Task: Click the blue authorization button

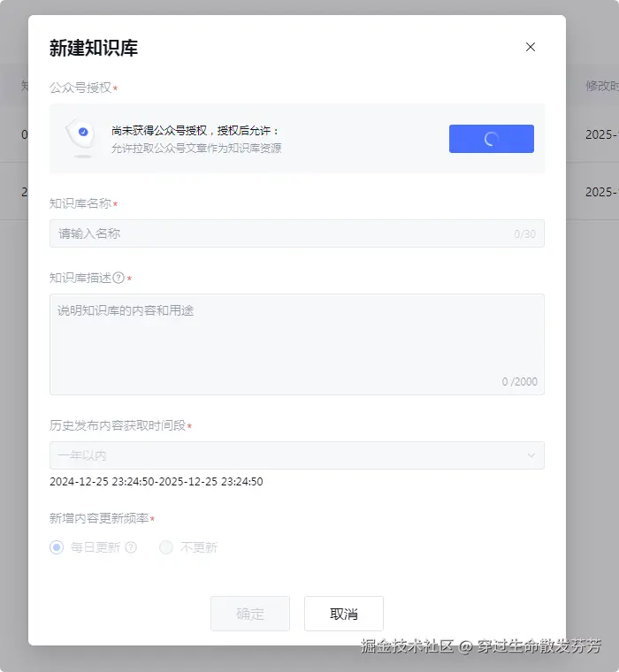Action: click(x=492, y=139)
